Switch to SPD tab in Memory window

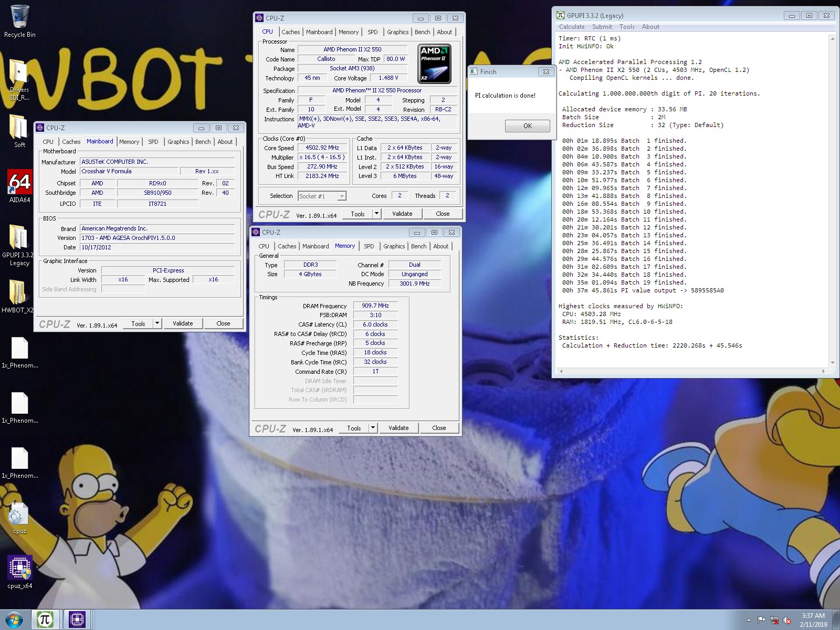(x=369, y=246)
